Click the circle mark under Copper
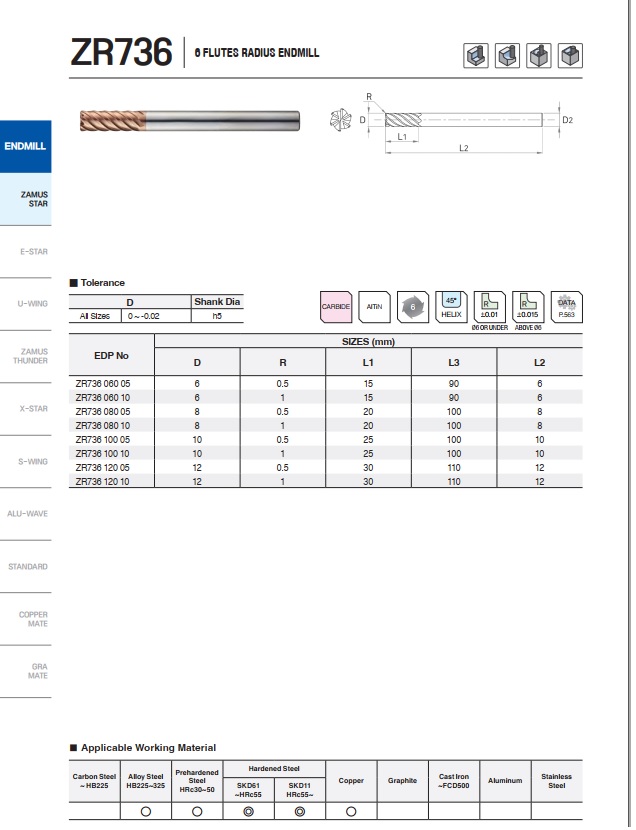Image resolution: width=636 pixels, height=830 pixels. 351,811
